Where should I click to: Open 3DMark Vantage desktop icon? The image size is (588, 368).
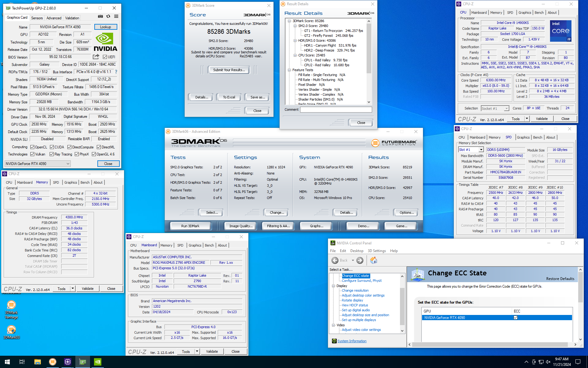point(11,310)
